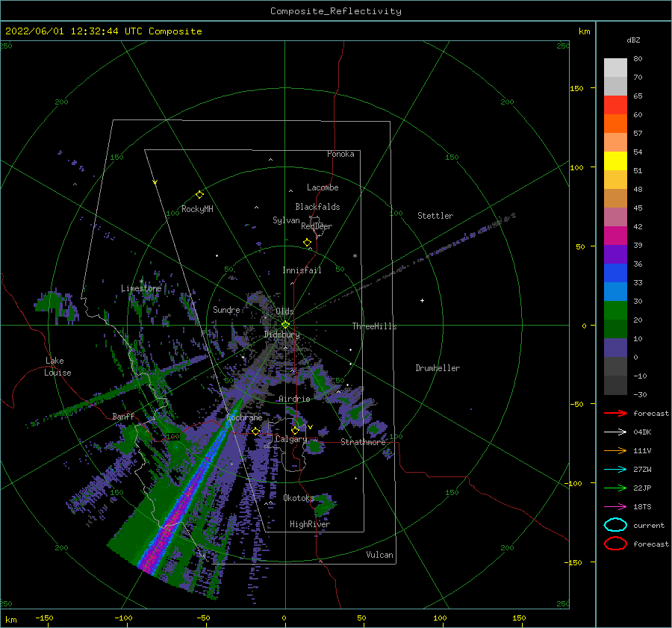This screenshot has height=628, width=672.
Task: Click the red forecast arrow in legend
Action: 615,413
